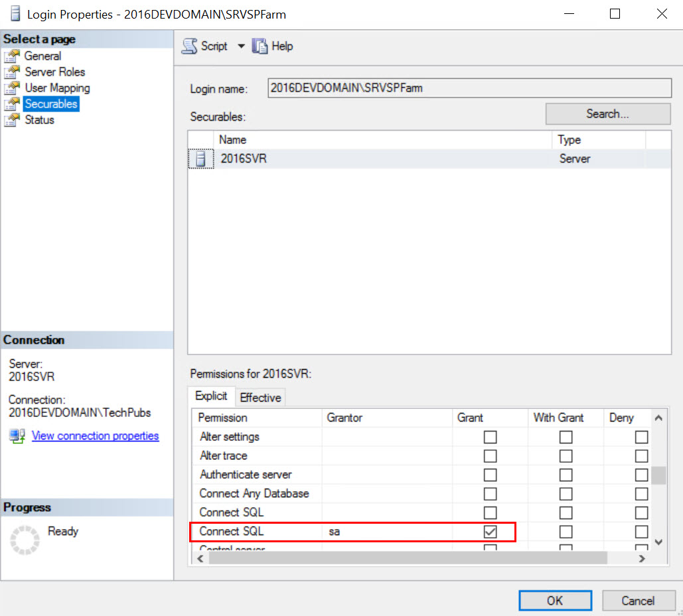Click the connection properties icon
The height and width of the screenshot is (616, 683).
(x=17, y=436)
